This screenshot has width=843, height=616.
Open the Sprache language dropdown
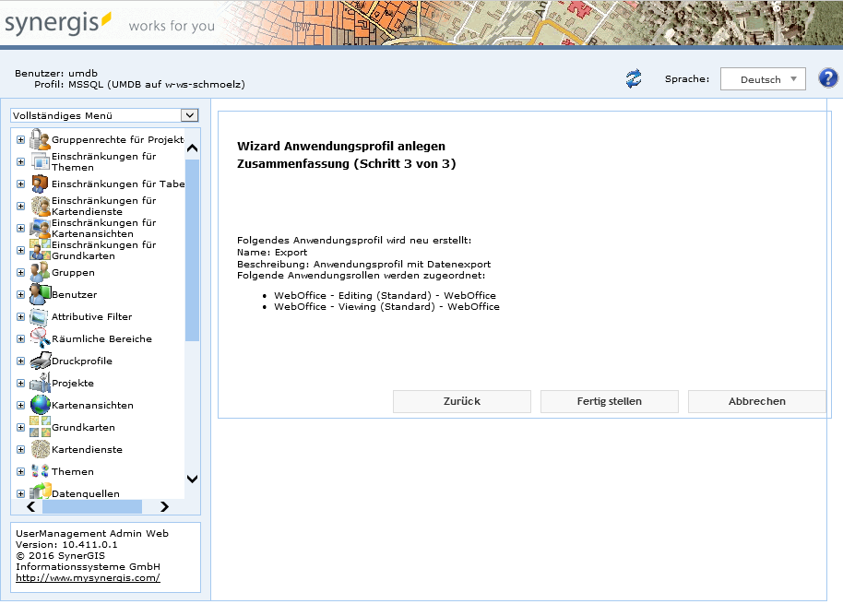[762, 79]
